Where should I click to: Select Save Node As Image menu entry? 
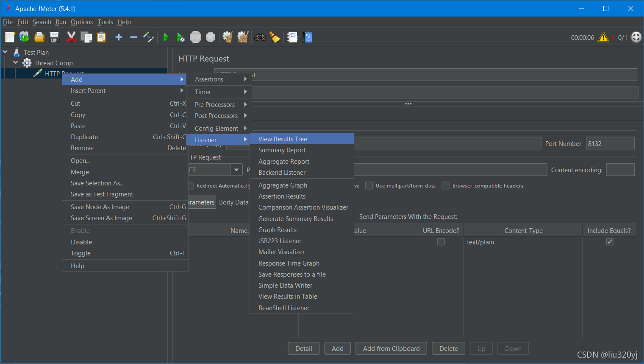(124, 207)
